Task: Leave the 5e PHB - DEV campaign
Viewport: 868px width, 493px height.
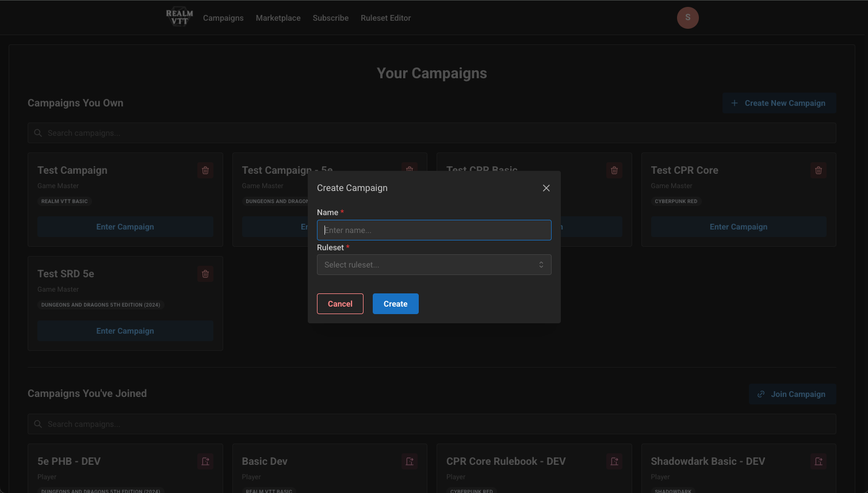Action: pyautogui.click(x=205, y=461)
